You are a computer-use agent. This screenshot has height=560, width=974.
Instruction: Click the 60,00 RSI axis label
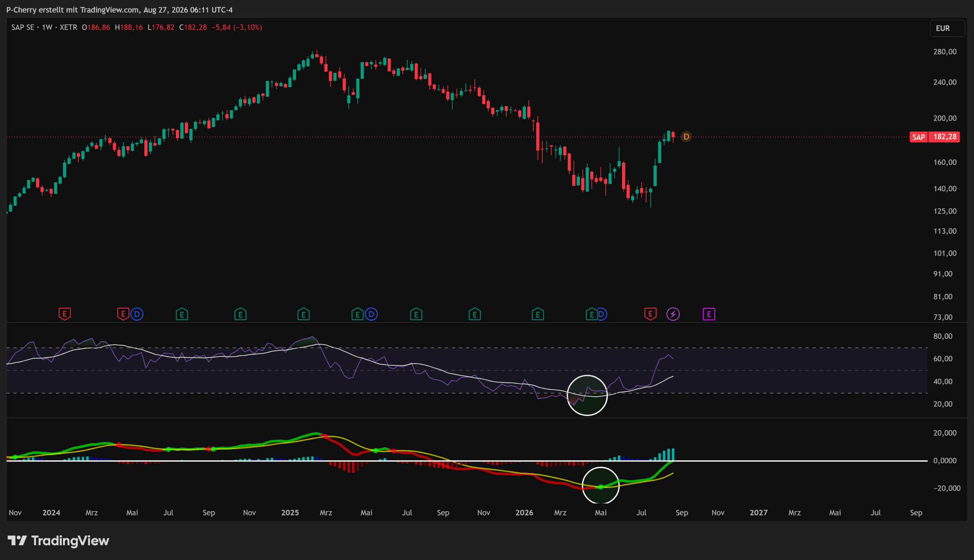(943, 359)
